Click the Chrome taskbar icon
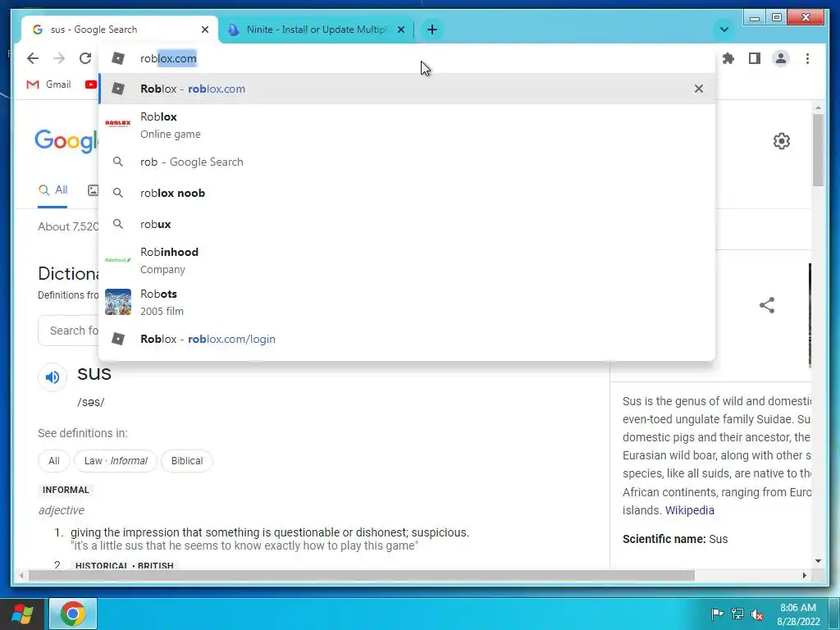This screenshot has width=840, height=630. [x=73, y=614]
